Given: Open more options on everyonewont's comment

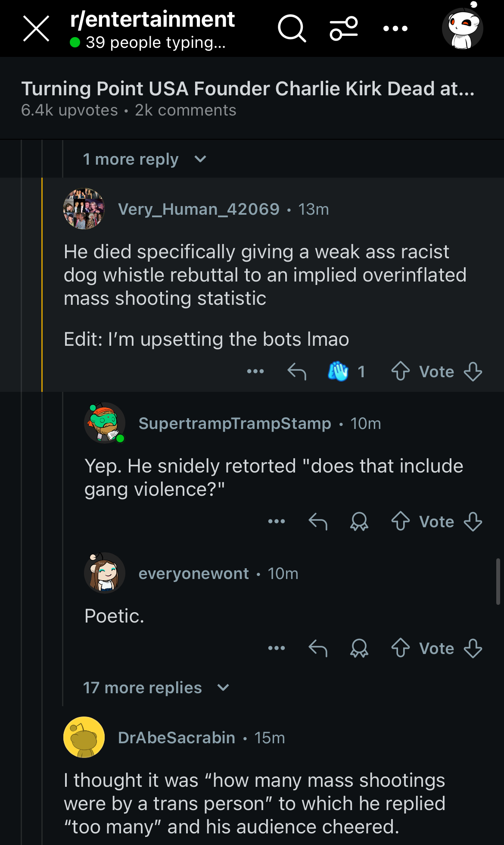Looking at the screenshot, I should [277, 648].
